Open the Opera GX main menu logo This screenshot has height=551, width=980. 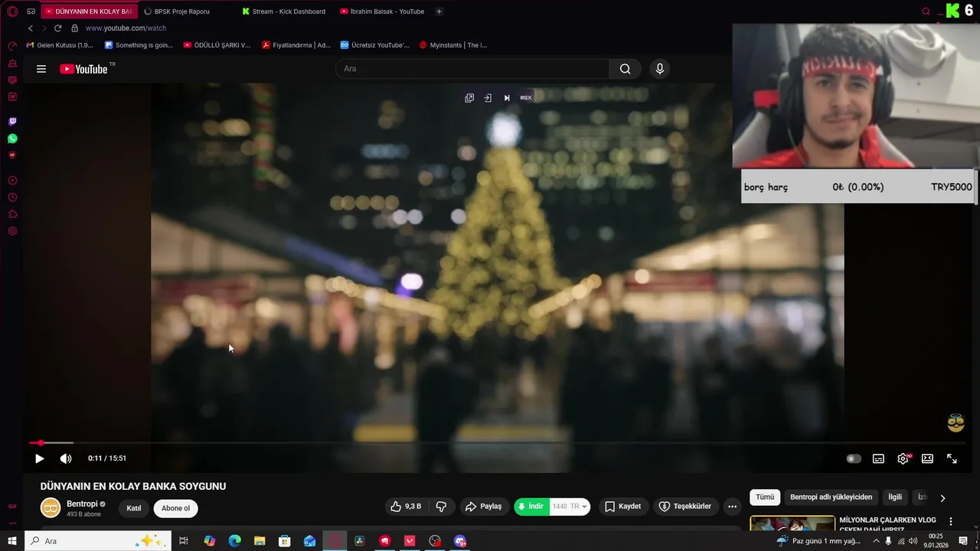tap(12, 11)
